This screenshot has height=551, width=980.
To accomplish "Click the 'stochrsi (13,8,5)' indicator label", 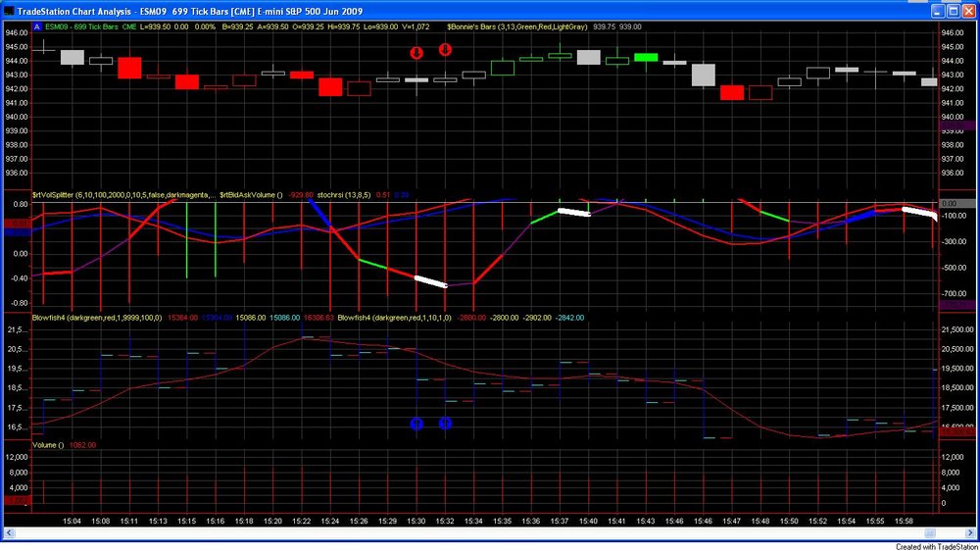I will (344, 195).
